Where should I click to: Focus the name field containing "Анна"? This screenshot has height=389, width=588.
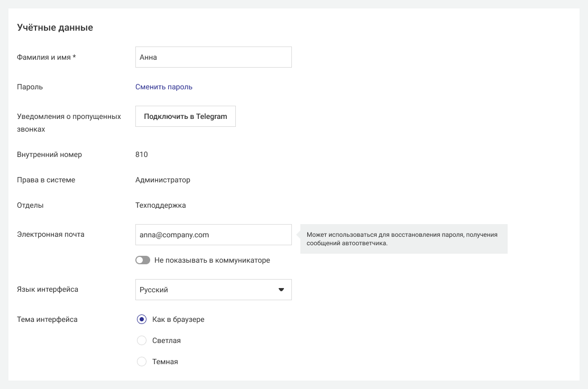[213, 57]
